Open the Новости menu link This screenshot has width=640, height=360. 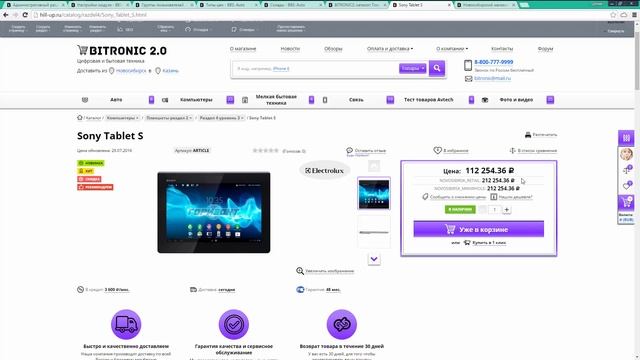coord(290,49)
